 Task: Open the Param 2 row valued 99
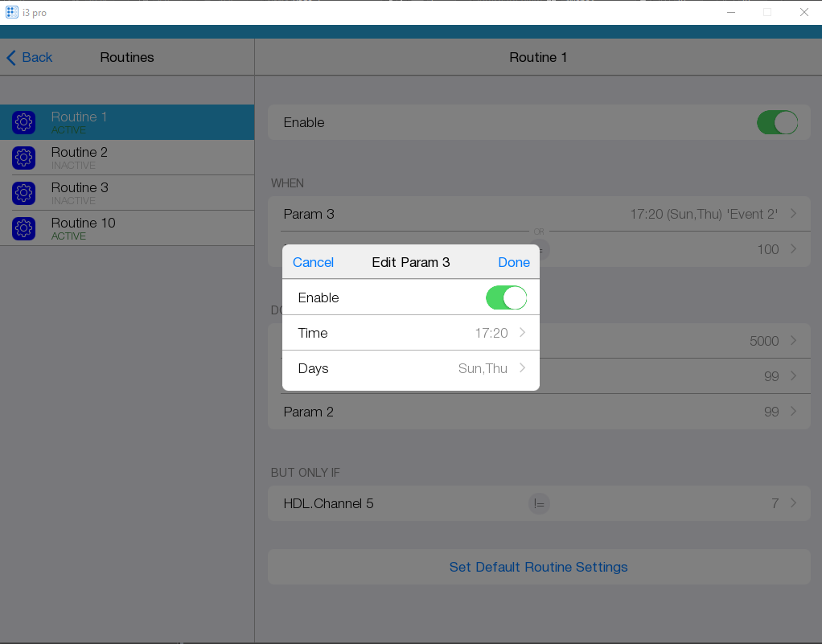click(x=538, y=412)
